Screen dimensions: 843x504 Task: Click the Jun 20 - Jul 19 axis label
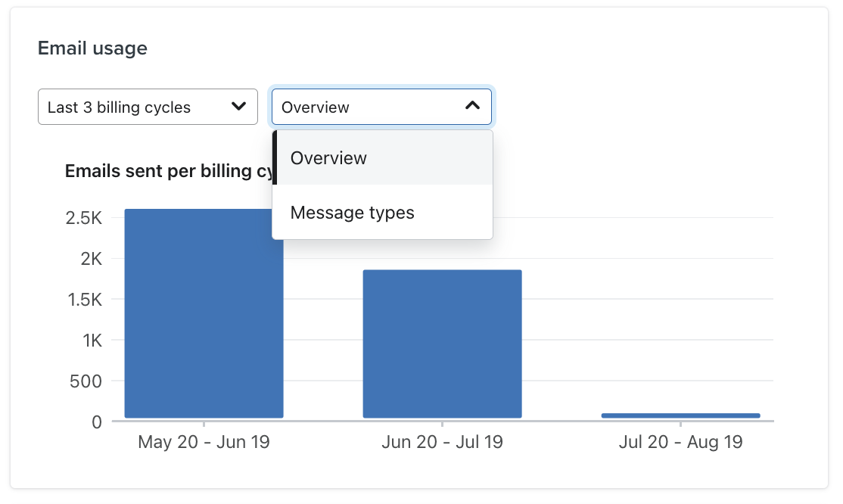click(x=442, y=441)
